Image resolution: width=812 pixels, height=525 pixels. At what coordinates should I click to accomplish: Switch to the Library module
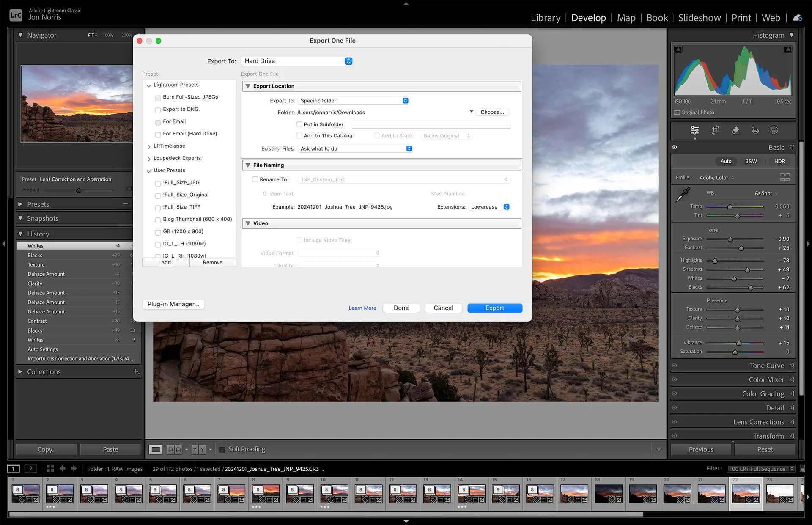click(545, 18)
